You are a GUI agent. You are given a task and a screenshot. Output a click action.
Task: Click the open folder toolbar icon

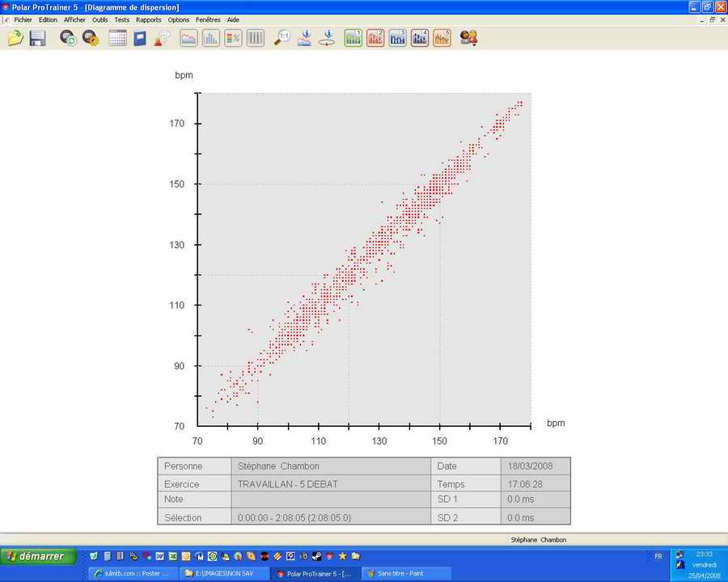[x=15, y=38]
